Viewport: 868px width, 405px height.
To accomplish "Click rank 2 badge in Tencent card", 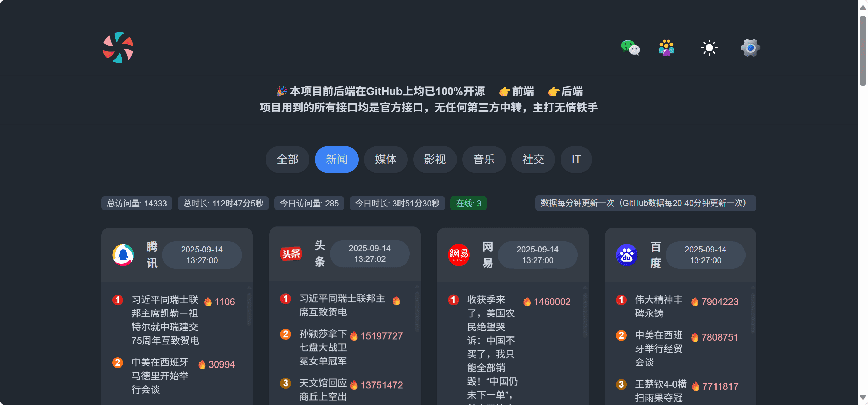I will [118, 362].
